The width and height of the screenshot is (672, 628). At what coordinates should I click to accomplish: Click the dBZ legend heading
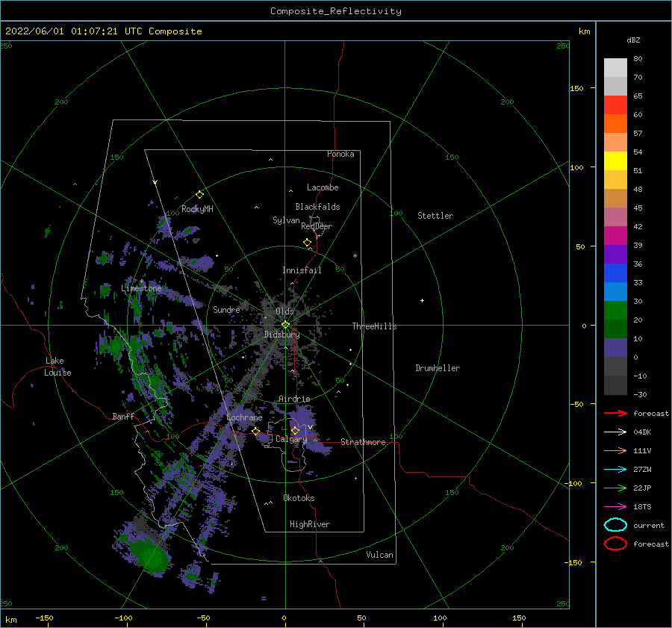633,40
